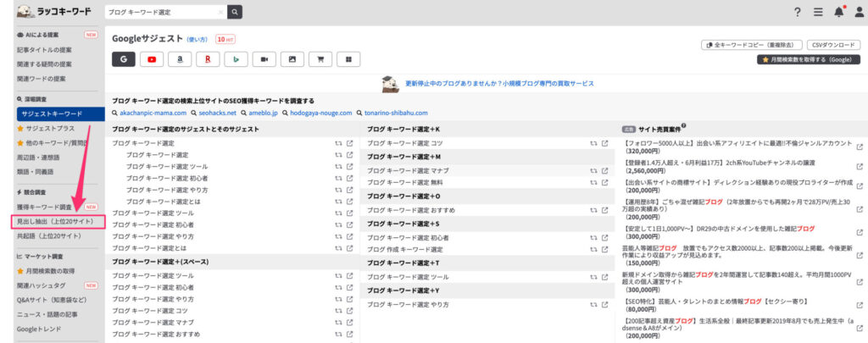Open 関連ワードの提案 in sidebar
The height and width of the screenshot is (343, 868).
[41, 78]
